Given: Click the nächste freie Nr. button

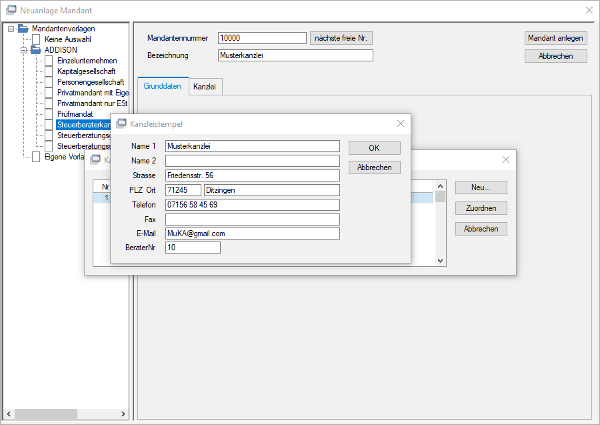Looking at the screenshot, I should click(x=341, y=38).
